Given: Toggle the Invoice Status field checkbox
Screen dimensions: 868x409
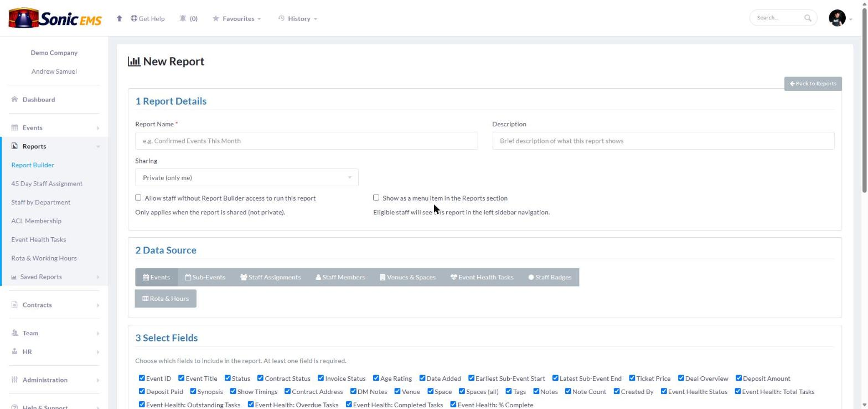Looking at the screenshot, I should [321, 378].
